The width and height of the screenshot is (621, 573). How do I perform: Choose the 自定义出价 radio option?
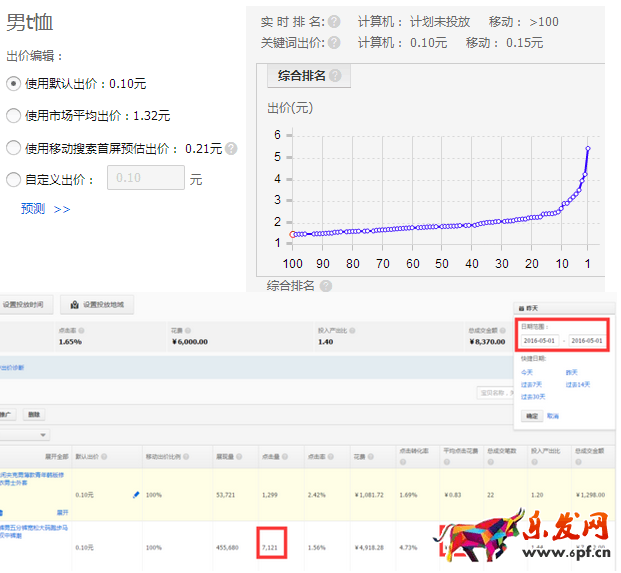[14, 180]
